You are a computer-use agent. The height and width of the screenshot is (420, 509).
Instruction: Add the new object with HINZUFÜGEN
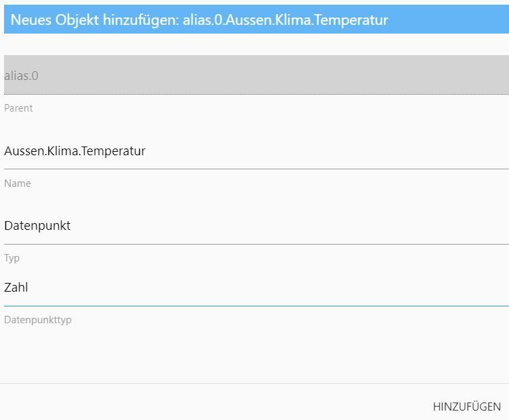pyautogui.click(x=467, y=407)
